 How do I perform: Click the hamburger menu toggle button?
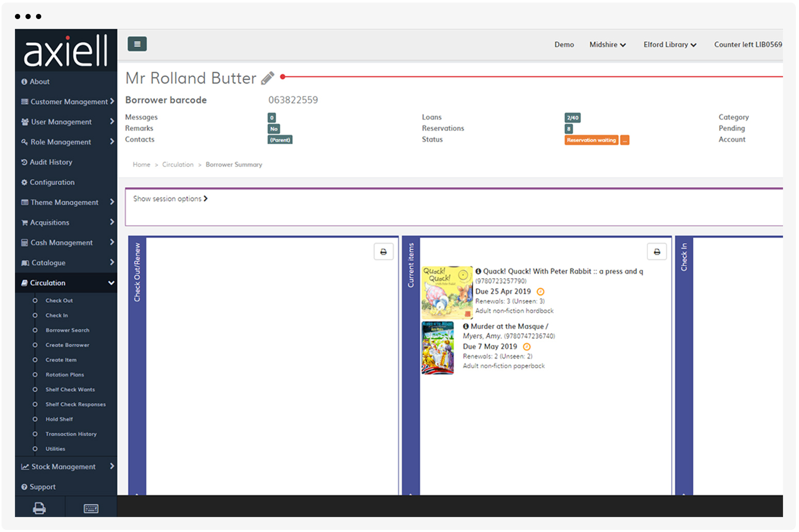(x=137, y=44)
